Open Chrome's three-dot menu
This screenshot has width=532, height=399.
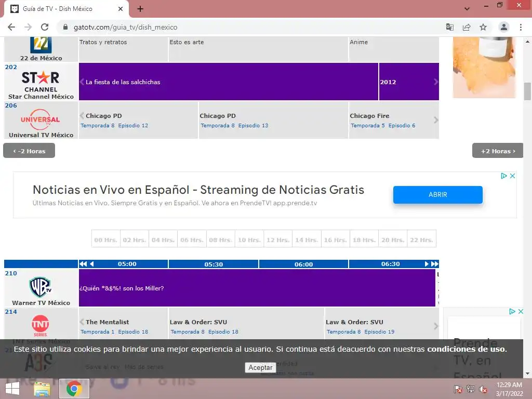click(521, 27)
